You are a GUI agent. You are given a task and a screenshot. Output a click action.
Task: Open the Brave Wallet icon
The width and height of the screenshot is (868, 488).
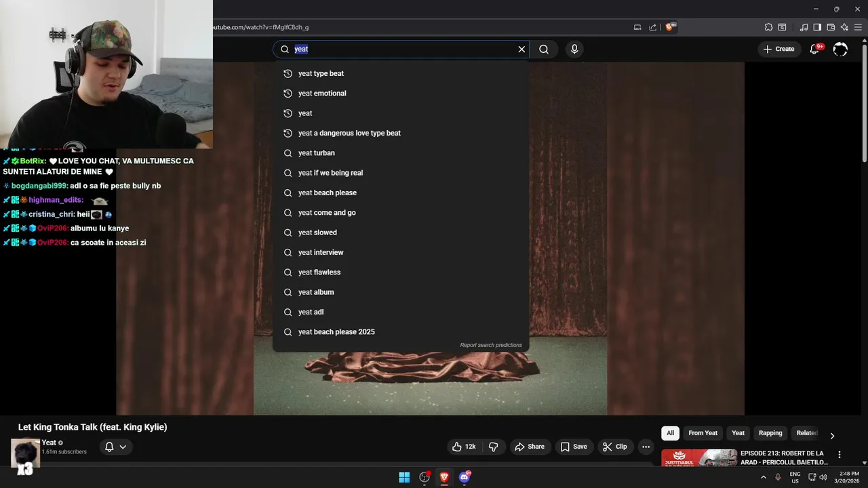pos(831,27)
